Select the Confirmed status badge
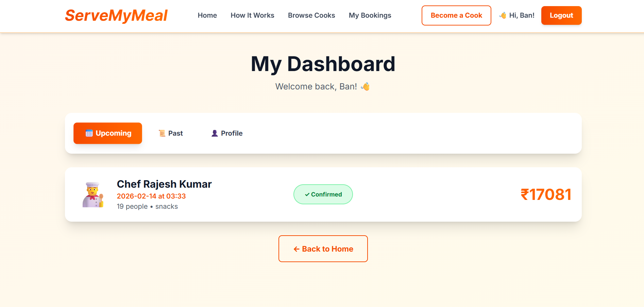Viewport: 644px width, 307px height. point(323,194)
